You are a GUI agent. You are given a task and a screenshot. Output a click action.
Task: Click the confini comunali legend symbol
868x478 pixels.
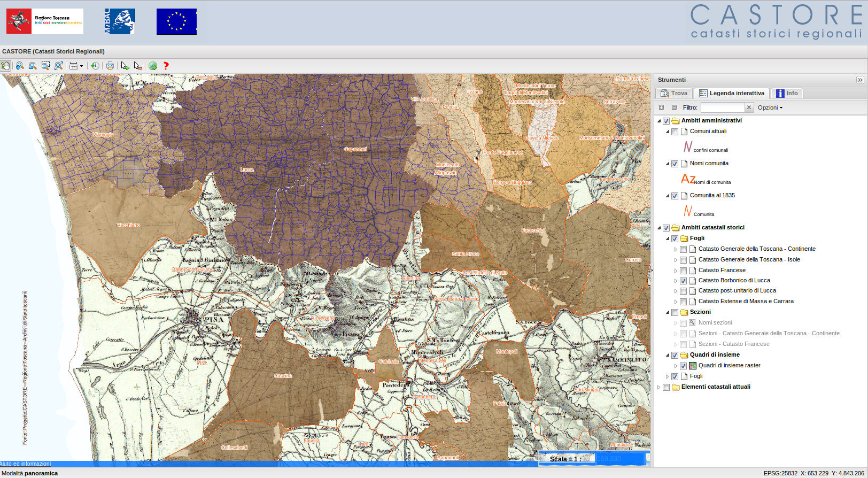tap(688, 147)
